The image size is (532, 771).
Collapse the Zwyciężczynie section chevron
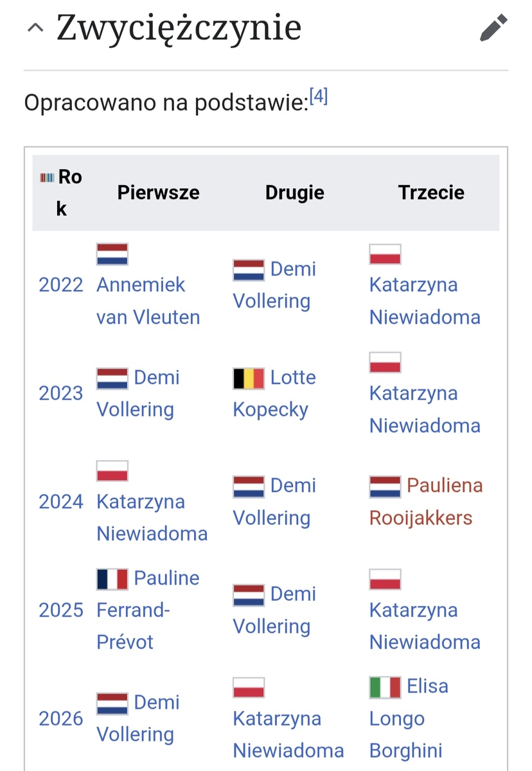pyautogui.click(x=36, y=28)
